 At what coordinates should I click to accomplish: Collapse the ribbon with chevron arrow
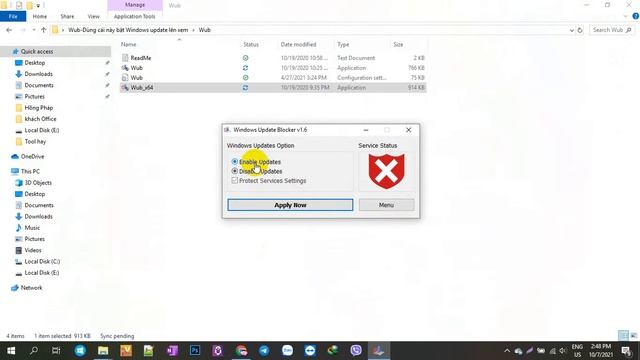[x=626, y=16]
